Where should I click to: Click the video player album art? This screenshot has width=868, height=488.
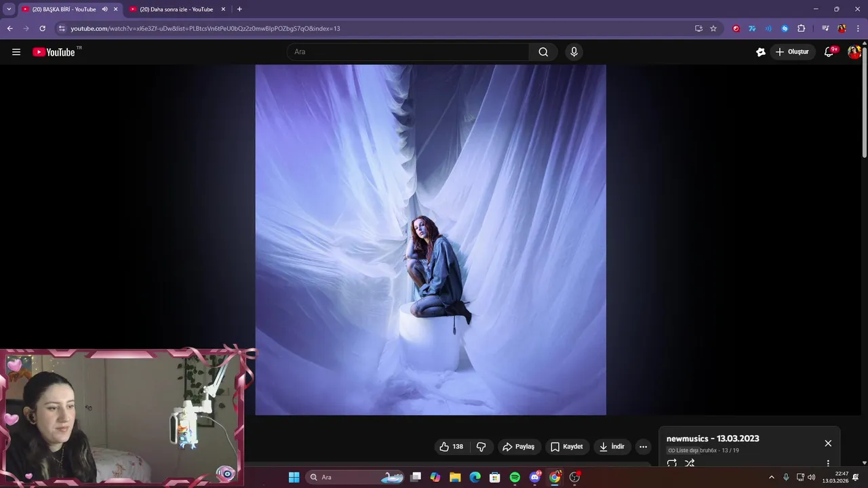click(x=431, y=240)
